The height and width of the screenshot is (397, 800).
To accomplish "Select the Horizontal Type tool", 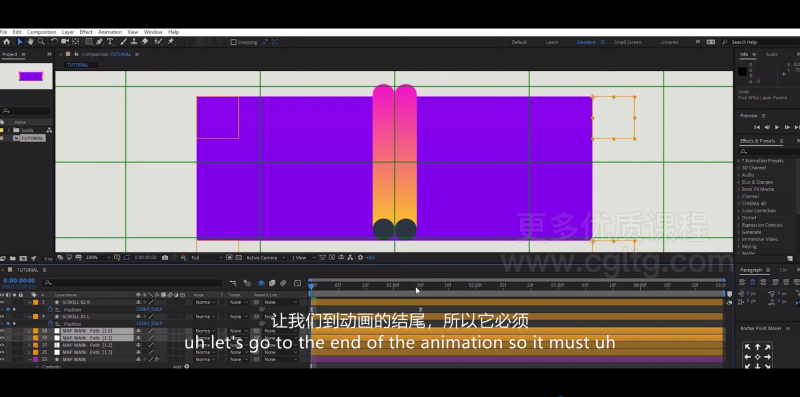I will click(110, 42).
